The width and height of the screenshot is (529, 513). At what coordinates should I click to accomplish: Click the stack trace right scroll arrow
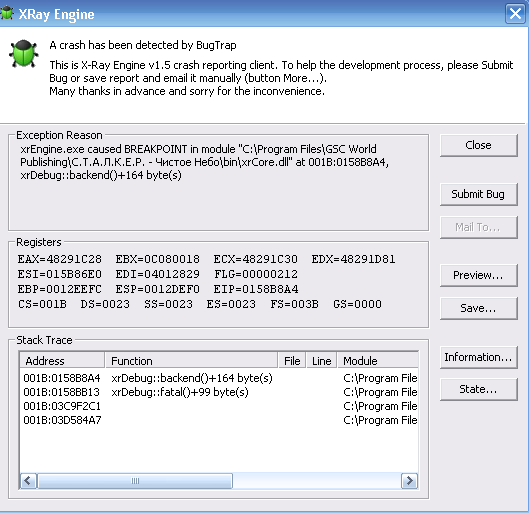410,481
